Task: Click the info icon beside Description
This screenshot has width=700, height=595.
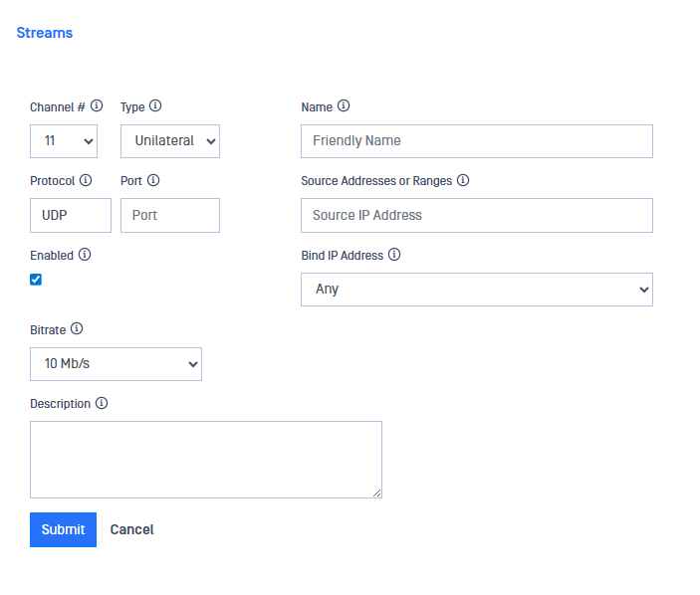Action: coord(102,403)
